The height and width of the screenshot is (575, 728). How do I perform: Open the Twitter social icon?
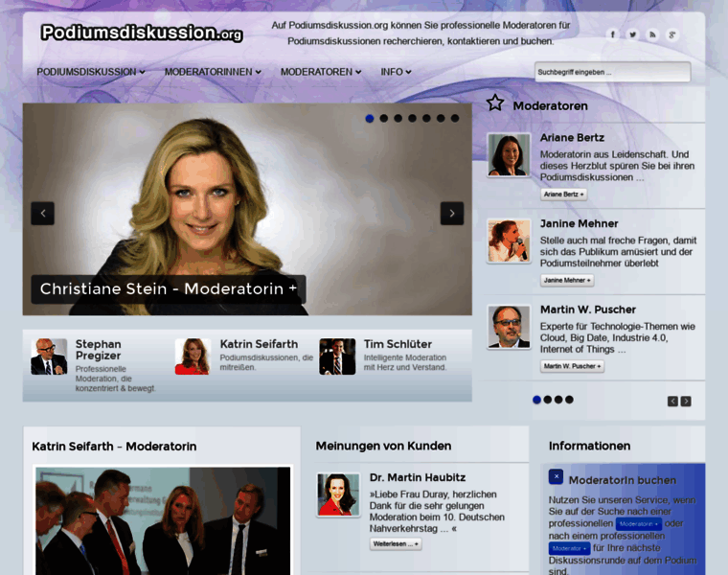(632, 34)
